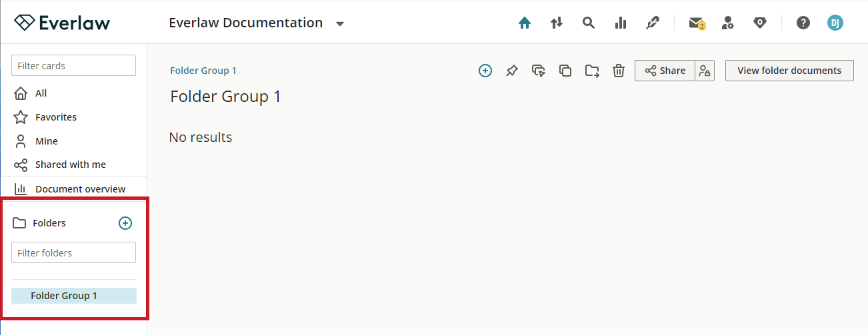The width and height of the screenshot is (868, 335).
Task: Click View folder documents button
Action: tap(789, 71)
